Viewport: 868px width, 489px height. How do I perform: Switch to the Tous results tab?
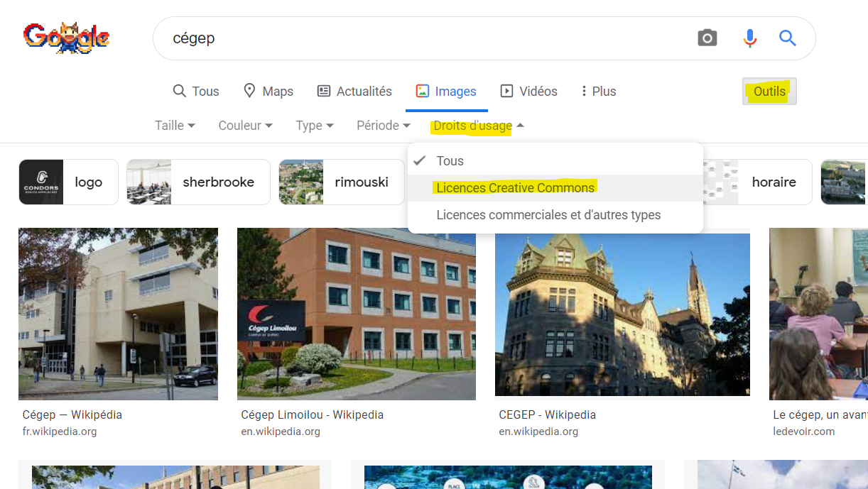click(x=196, y=91)
